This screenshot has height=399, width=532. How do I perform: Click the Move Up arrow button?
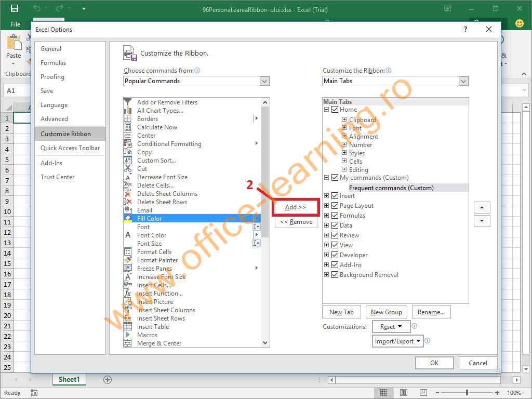tap(482, 207)
